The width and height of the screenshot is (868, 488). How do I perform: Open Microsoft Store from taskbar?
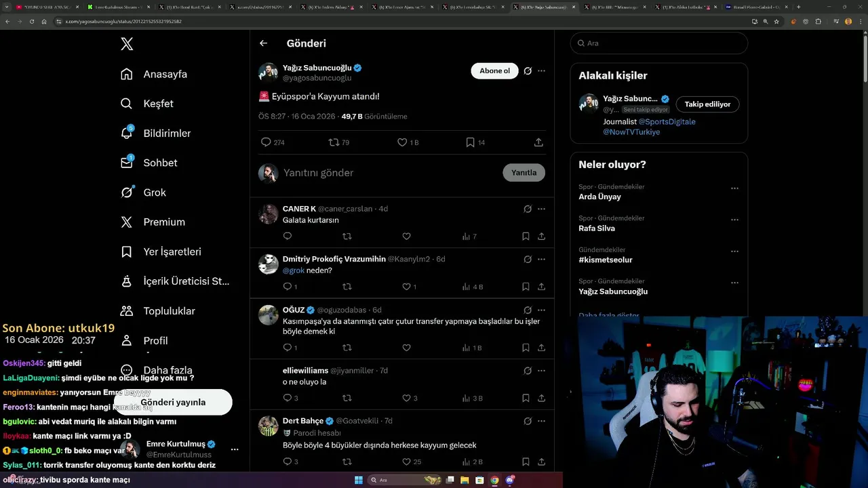(479, 480)
